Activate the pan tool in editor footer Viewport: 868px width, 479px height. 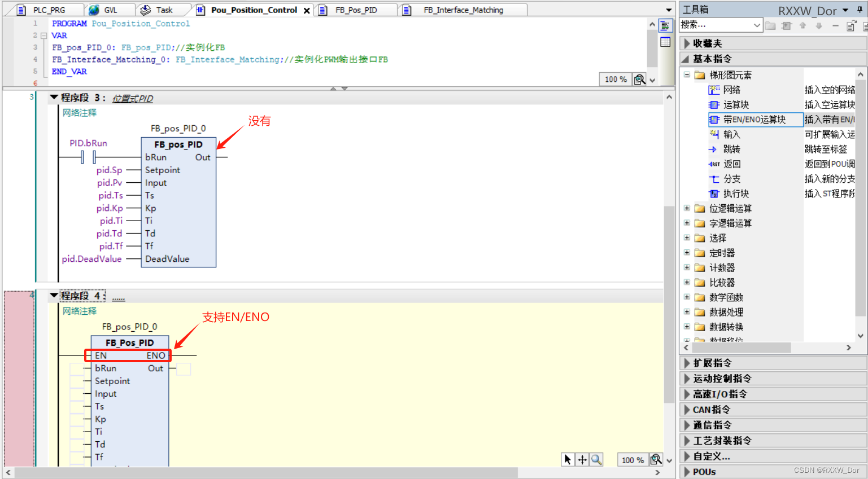click(582, 460)
